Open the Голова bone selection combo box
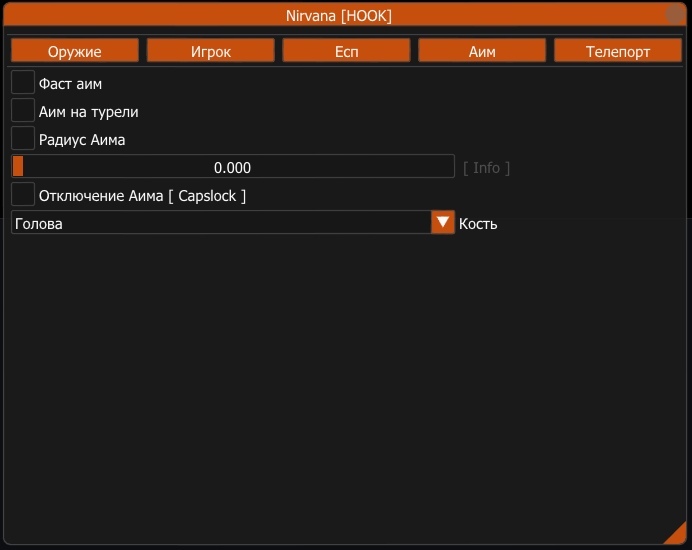The image size is (692, 550). (220, 223)
